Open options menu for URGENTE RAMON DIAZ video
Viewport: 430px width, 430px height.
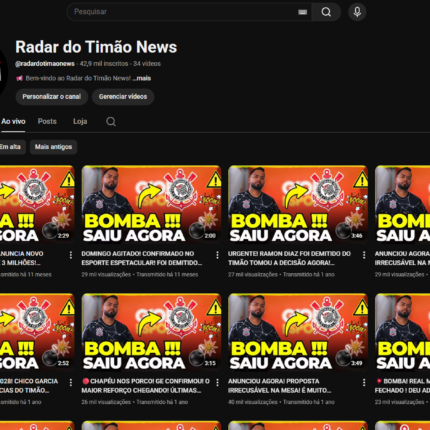point(364,255)
